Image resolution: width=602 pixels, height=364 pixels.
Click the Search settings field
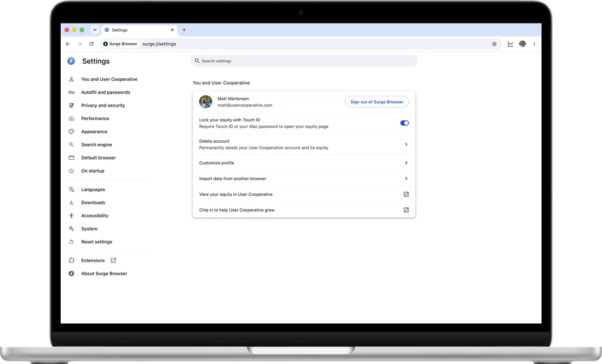pyautogui.click(x=304, y=61)
